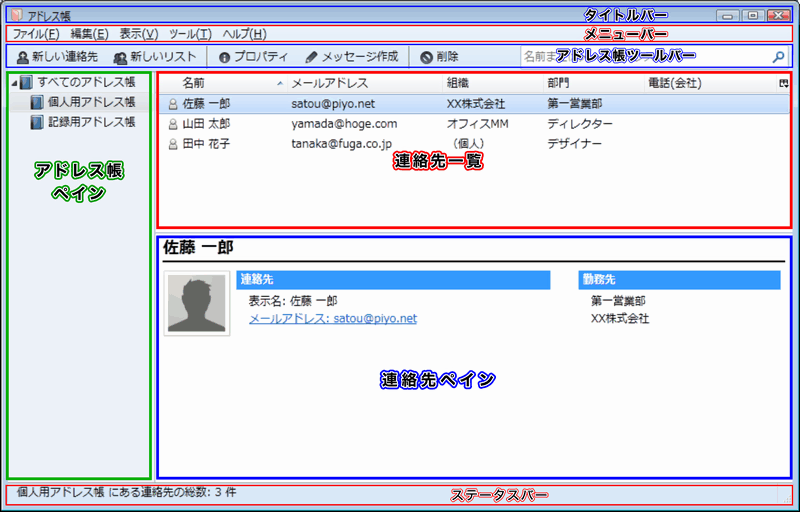
Task: Open Properties (プロパティ) from the toolbar
Action: click(x=253, y=57)
